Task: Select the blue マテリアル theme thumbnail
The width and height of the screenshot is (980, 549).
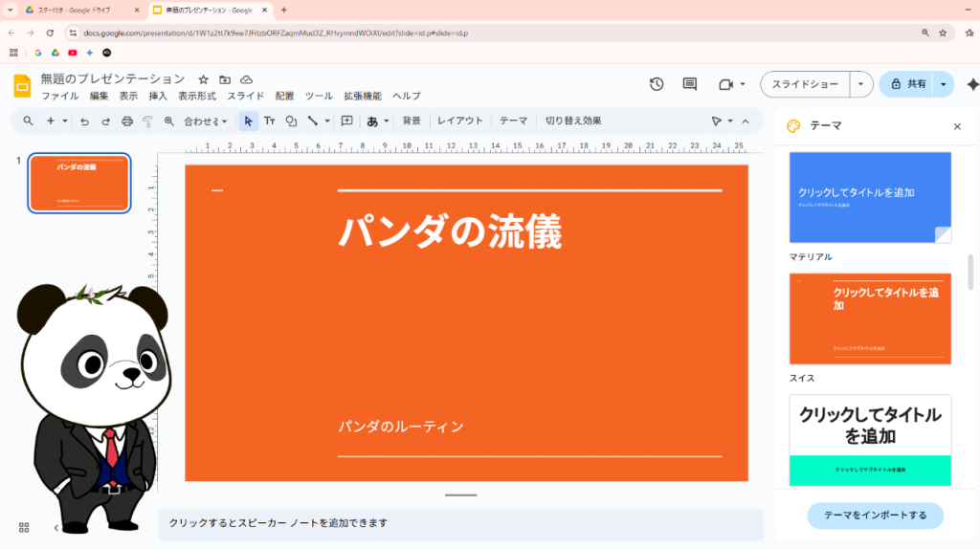Action: 870,197
